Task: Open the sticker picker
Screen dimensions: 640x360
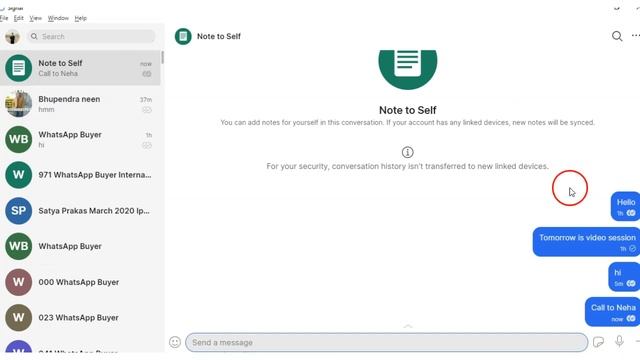Action: [x=598, y=342]
